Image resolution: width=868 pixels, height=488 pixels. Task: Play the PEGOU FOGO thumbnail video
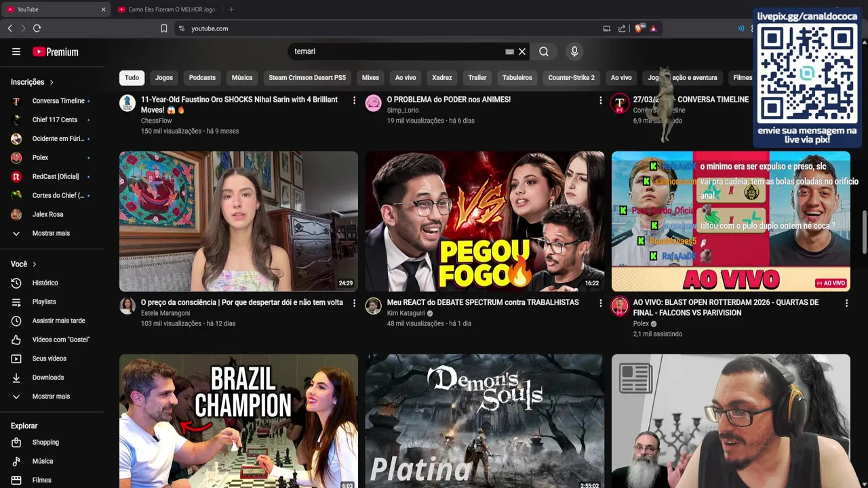tap(484, 221)
